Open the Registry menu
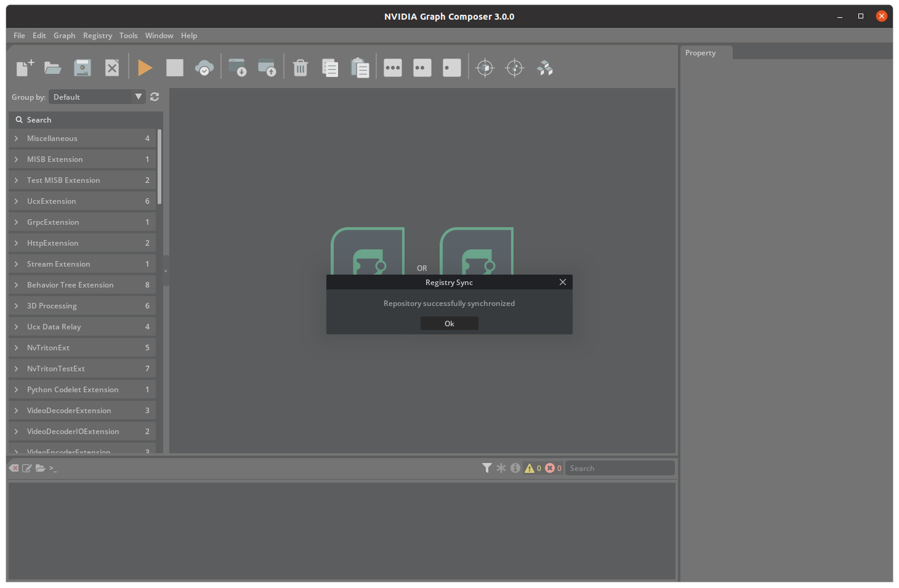The width and height of the screenshot is (899, 588). 97,36
